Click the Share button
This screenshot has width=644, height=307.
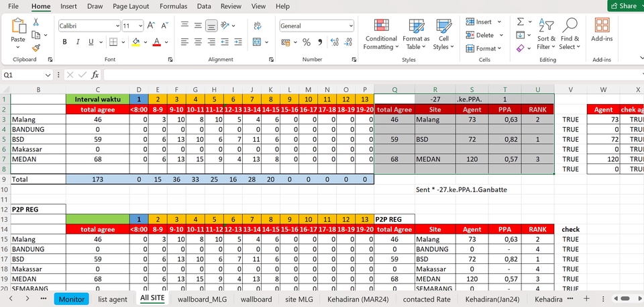tap(625, 6)
